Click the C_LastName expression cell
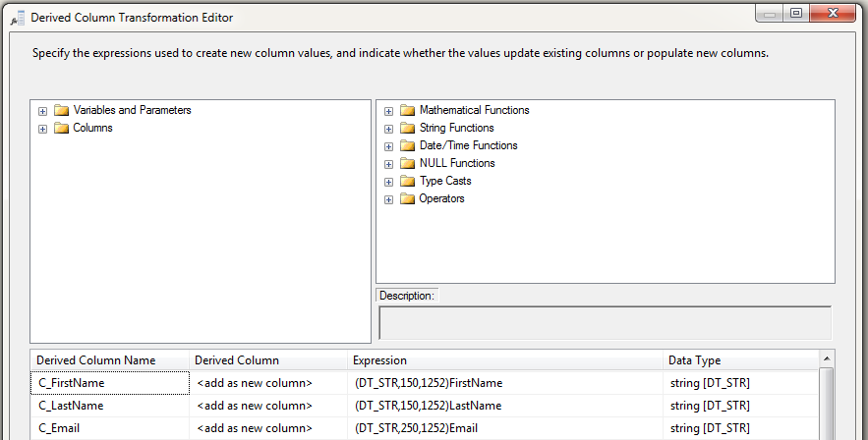The image size is (868, 440). point(505,406)
